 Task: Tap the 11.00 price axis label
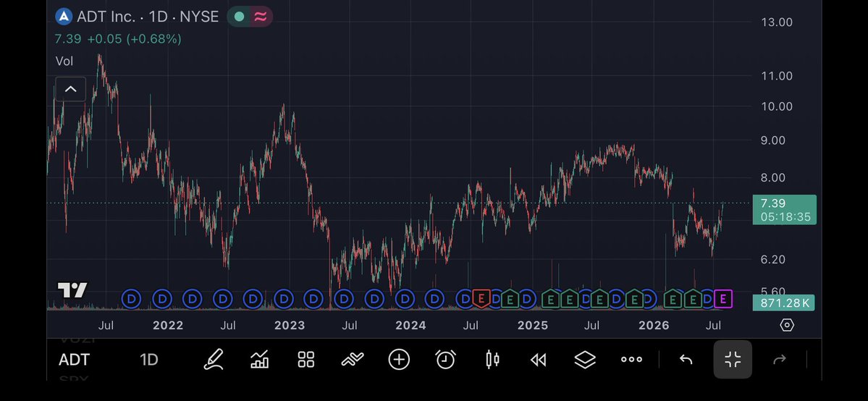[x=777, y=76]
